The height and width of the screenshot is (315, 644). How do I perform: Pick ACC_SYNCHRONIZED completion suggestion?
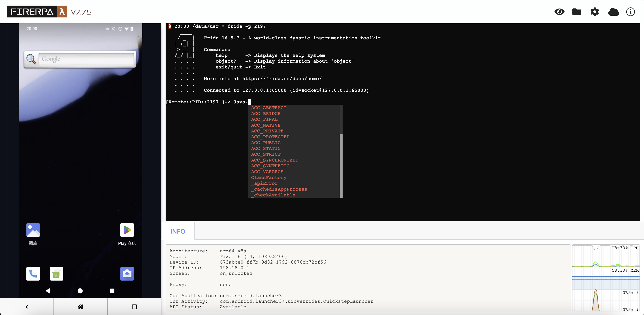(275, 160)
